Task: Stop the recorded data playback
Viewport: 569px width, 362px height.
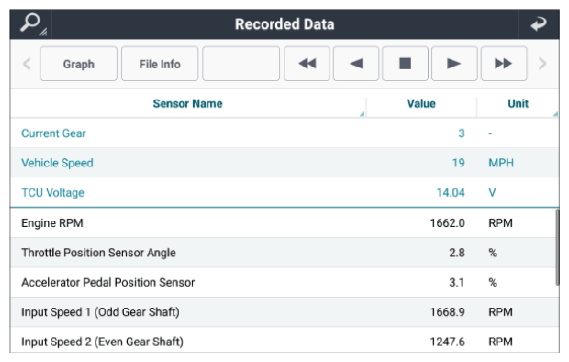Action: 405,63
